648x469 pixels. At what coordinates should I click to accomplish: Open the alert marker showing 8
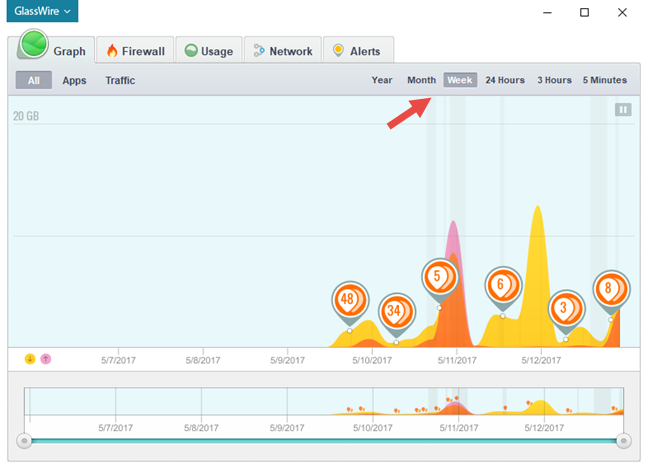(x=611, y=290)
